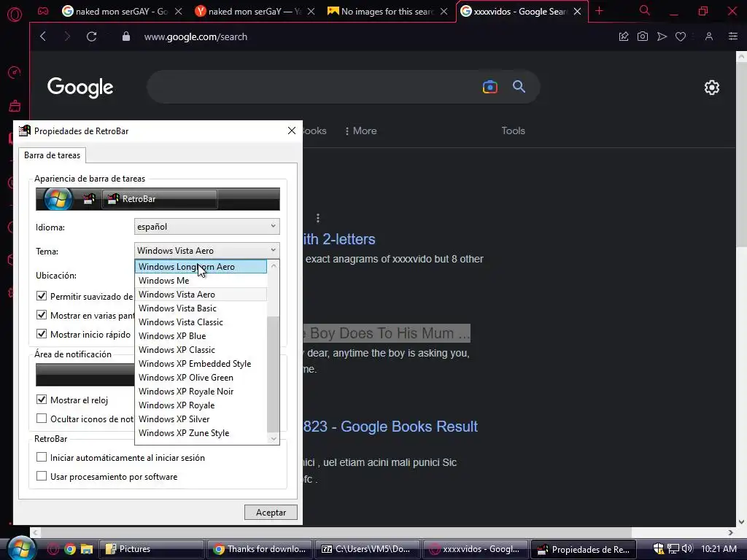
Task: Select Windows Longhorn Aero theme
Action: [201, 267]
